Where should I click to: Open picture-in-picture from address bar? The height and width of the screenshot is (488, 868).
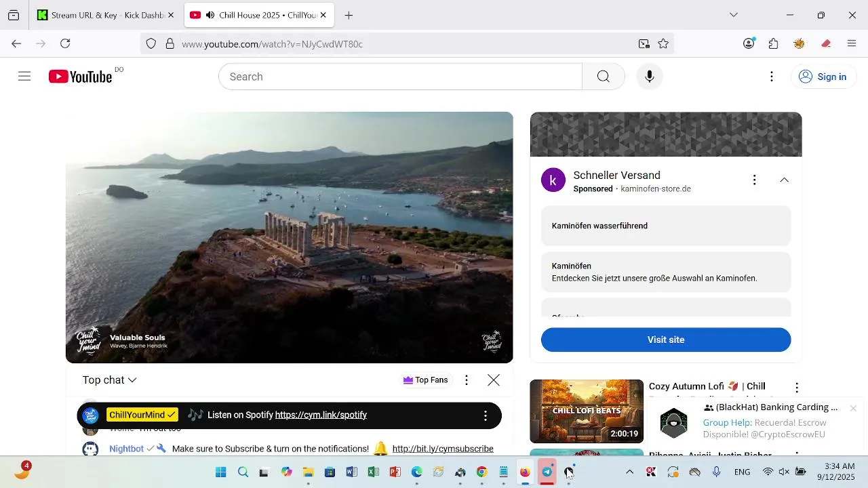point(644,43)
